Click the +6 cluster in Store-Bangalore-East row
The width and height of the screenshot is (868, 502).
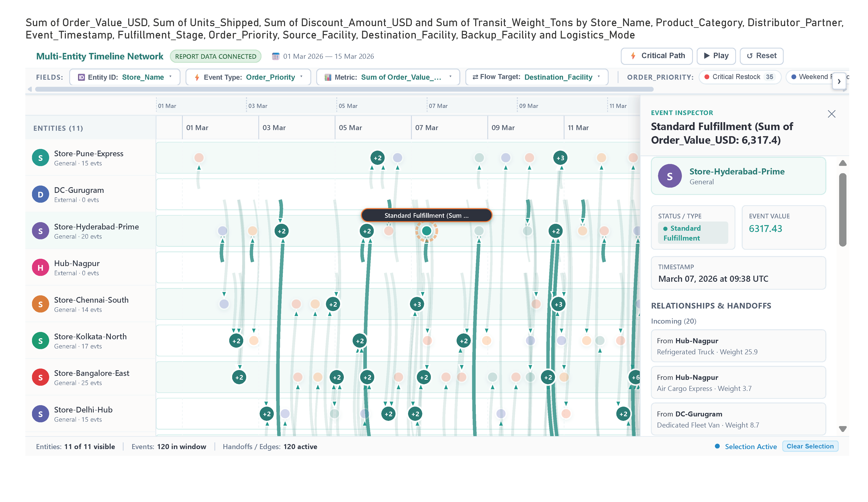point(635,377)
